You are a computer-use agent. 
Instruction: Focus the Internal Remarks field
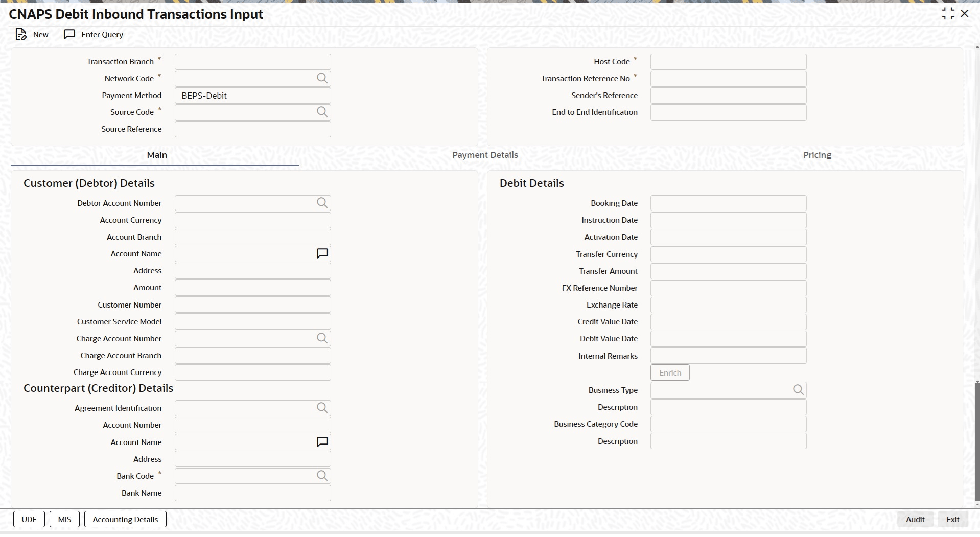click(x=729, y=356)
